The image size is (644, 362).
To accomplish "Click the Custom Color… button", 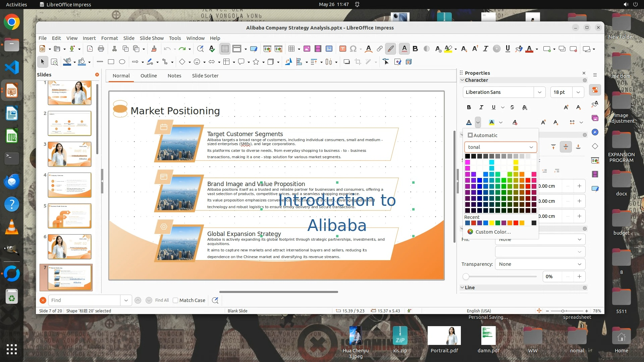I will [493, 232].
